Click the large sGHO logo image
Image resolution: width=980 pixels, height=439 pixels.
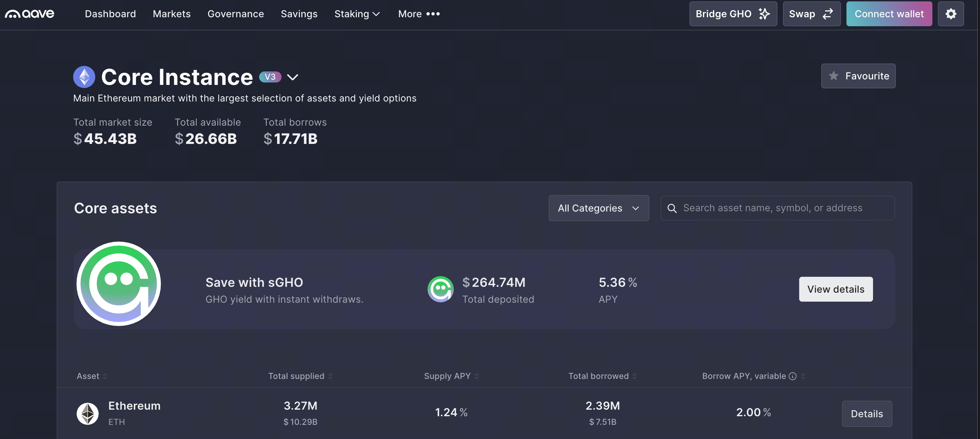[119, 284]
